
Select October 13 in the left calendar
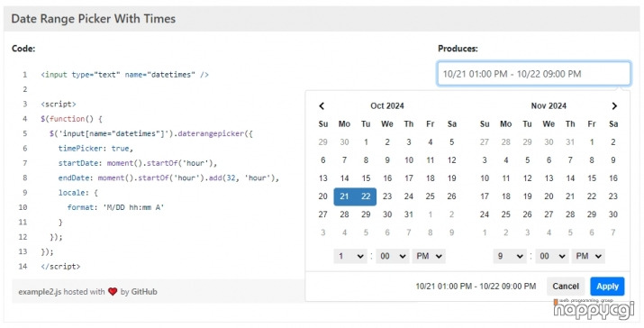click(x=322, y=178)
